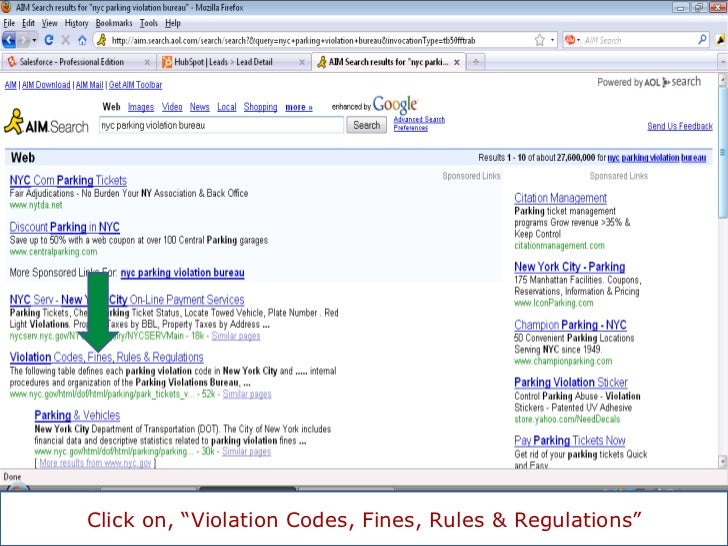Click the Advanced Search link
Screen dimensions: 728x546
pyautogui.click(x=419, y=119)
